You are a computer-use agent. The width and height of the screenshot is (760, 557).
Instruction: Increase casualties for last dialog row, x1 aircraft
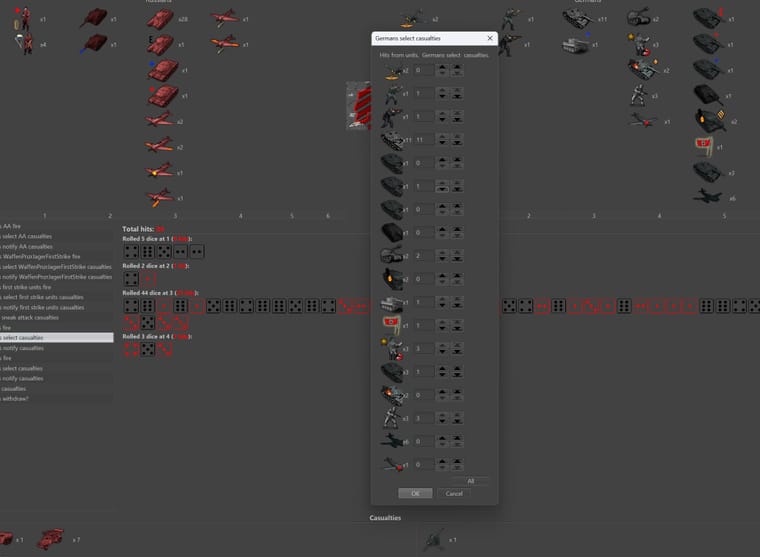coord(442,462)
